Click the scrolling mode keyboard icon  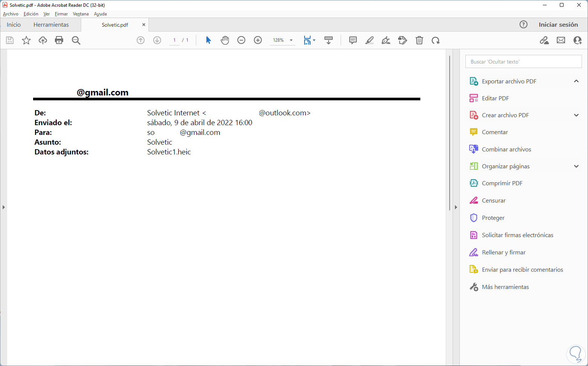click(329, 40)
